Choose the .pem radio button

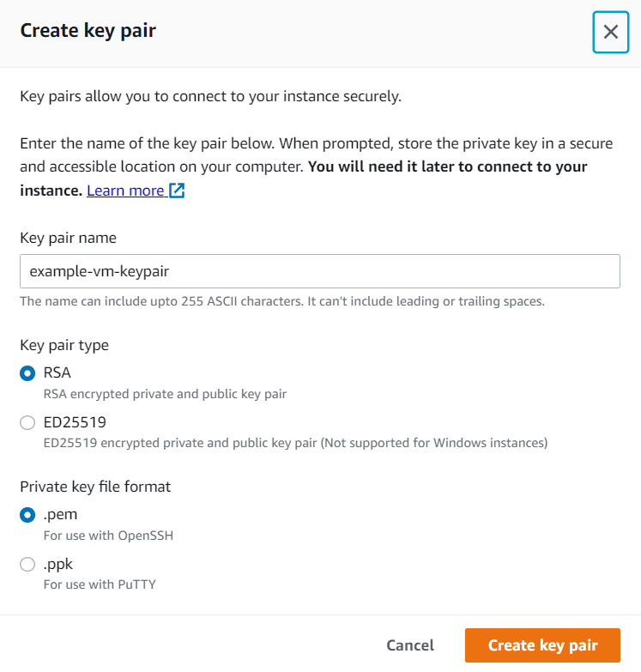point(27,515)
